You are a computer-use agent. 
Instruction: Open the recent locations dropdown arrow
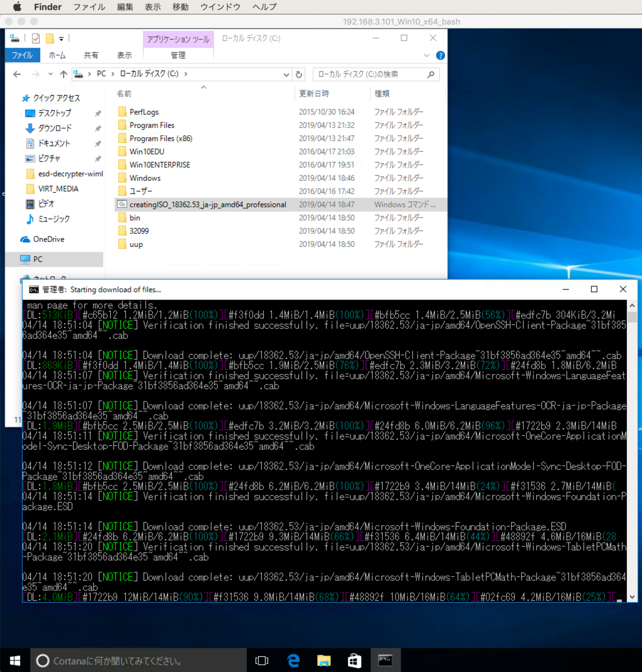tap(50, 74)
